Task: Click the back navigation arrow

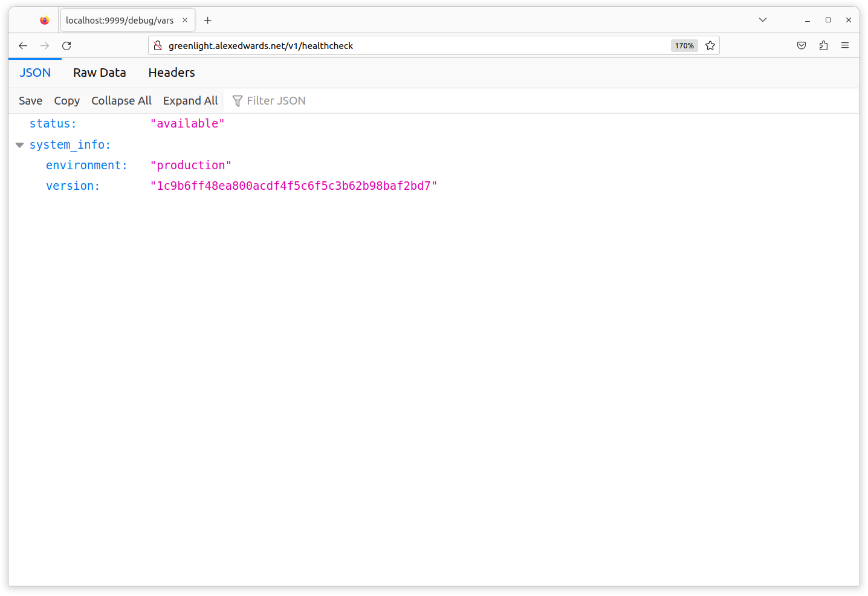Action: [x=23, y=46]
